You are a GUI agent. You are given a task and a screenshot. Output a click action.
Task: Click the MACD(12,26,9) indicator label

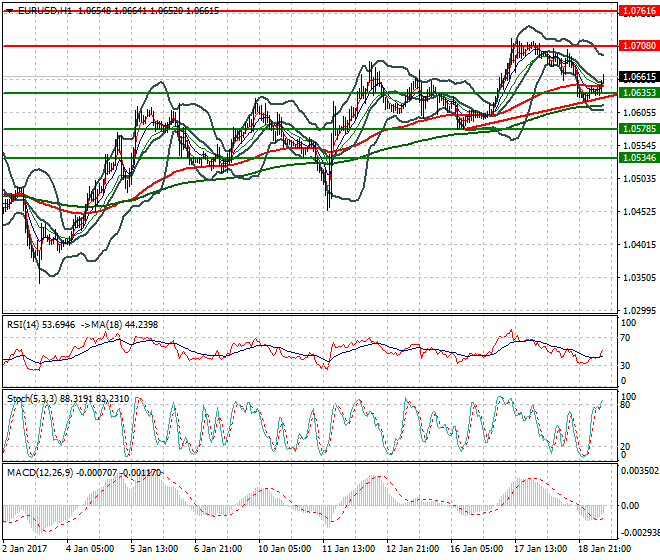pyautogui.click(x=40, y=473)
